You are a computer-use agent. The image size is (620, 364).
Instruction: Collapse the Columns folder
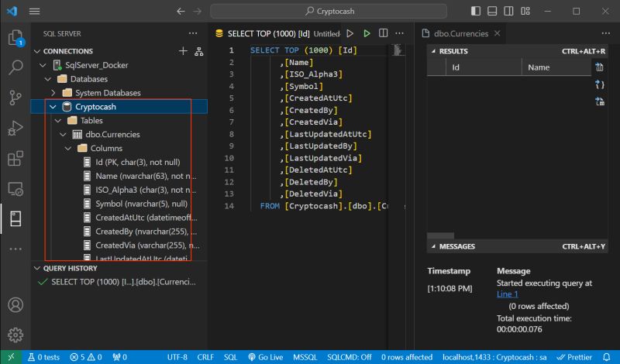(68, 148)
